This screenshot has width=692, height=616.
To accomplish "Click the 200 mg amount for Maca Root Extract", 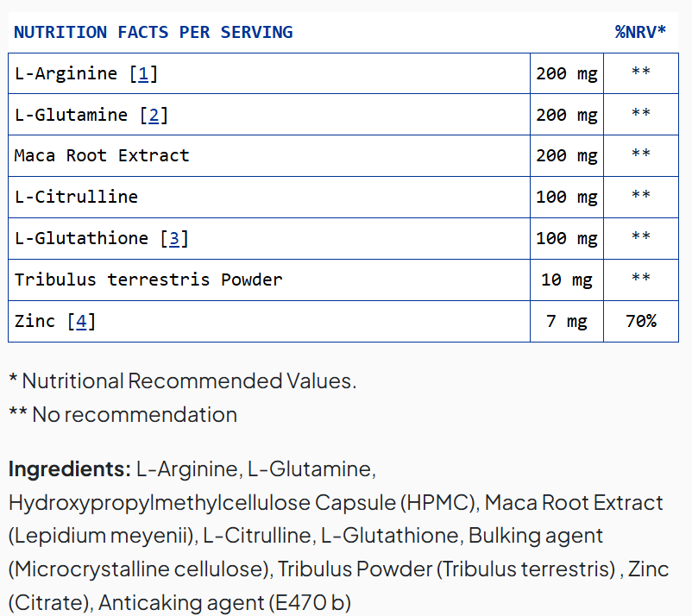I will 566,156.
